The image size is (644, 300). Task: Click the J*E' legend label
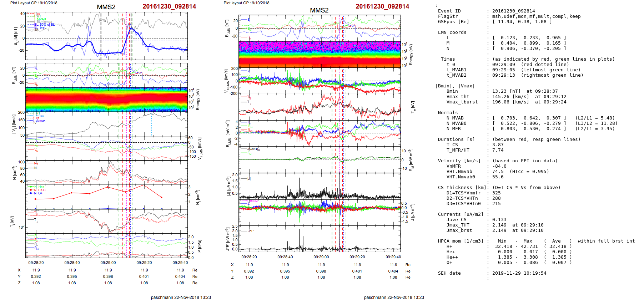251,231
